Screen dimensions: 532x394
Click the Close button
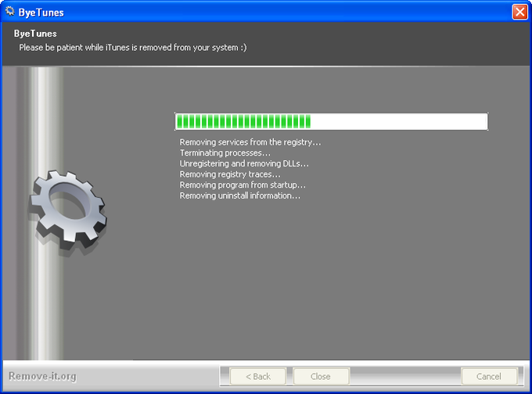coord(321,376)
